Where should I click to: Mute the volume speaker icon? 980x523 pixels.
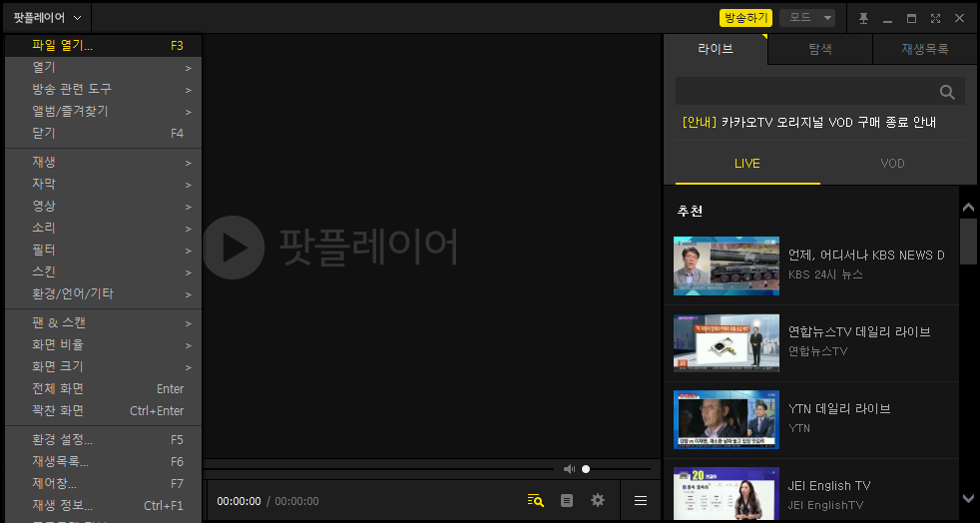click(x=569, y=469)
